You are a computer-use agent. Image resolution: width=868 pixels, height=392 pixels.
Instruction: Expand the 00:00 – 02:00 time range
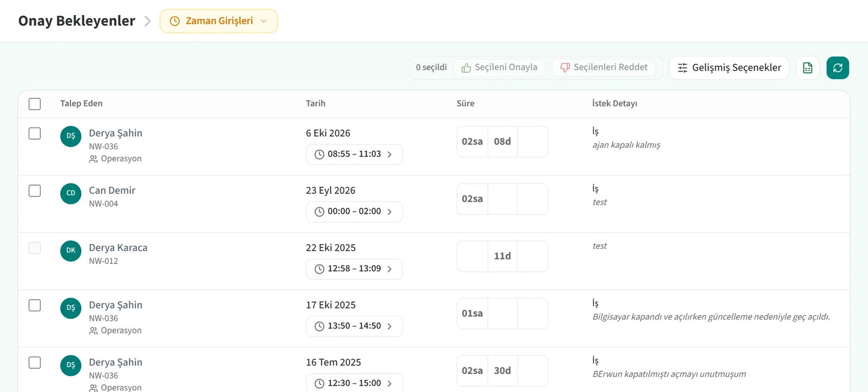(354, 212)
